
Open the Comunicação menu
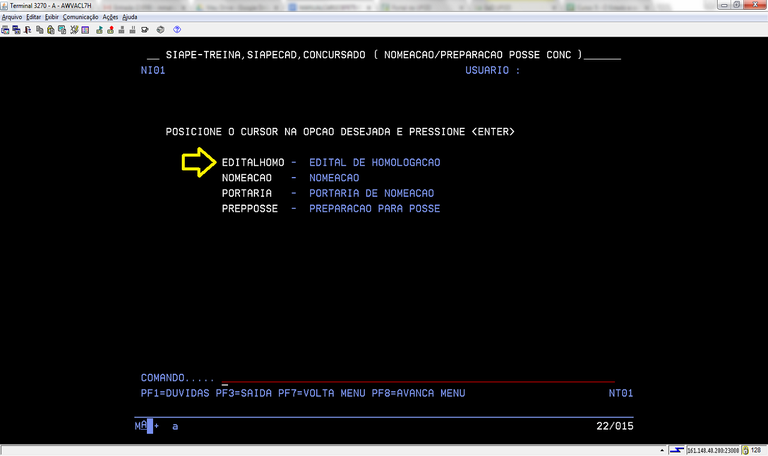80,17
